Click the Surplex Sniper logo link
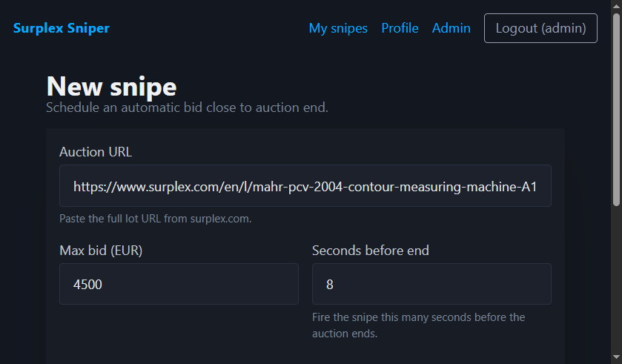Screen dimensions: 622x364 coord(61,28)
